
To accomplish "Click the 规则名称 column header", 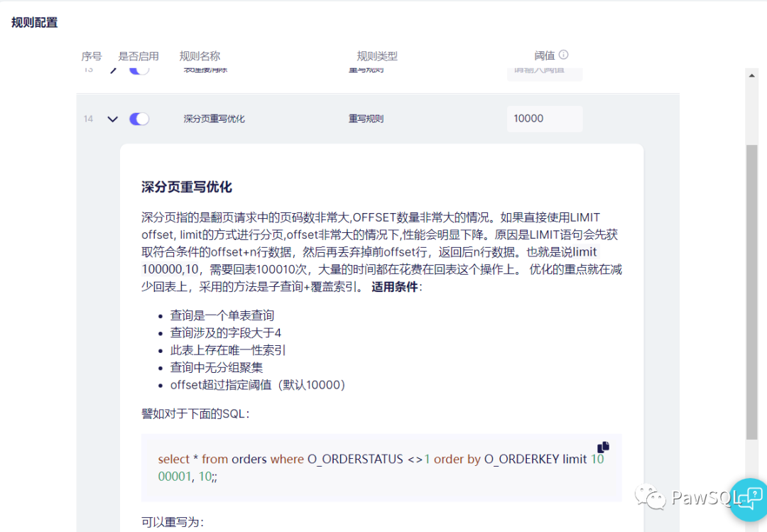I will point(200,56).
